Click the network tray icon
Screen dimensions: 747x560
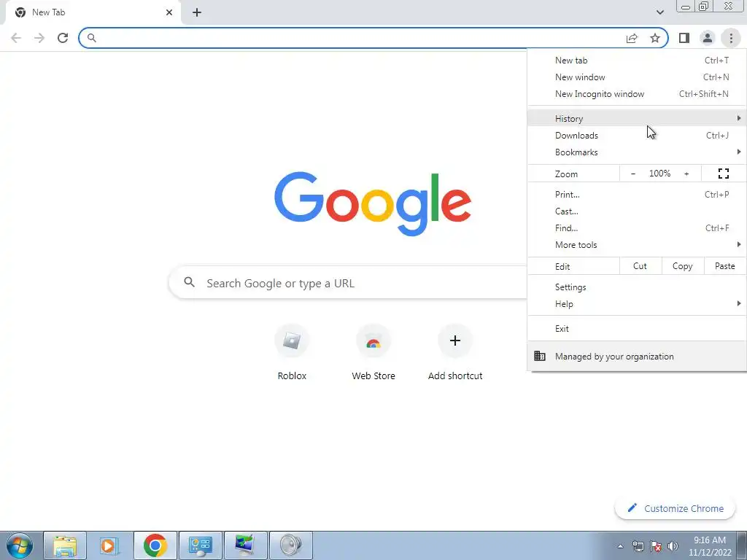(638, 546)
